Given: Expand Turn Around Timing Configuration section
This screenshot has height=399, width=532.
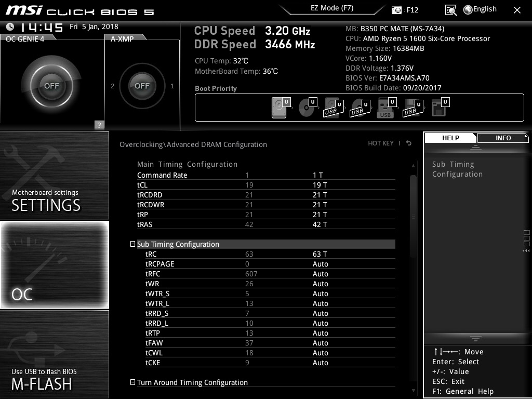Looking at the screenshot, I should click(132, 382).
